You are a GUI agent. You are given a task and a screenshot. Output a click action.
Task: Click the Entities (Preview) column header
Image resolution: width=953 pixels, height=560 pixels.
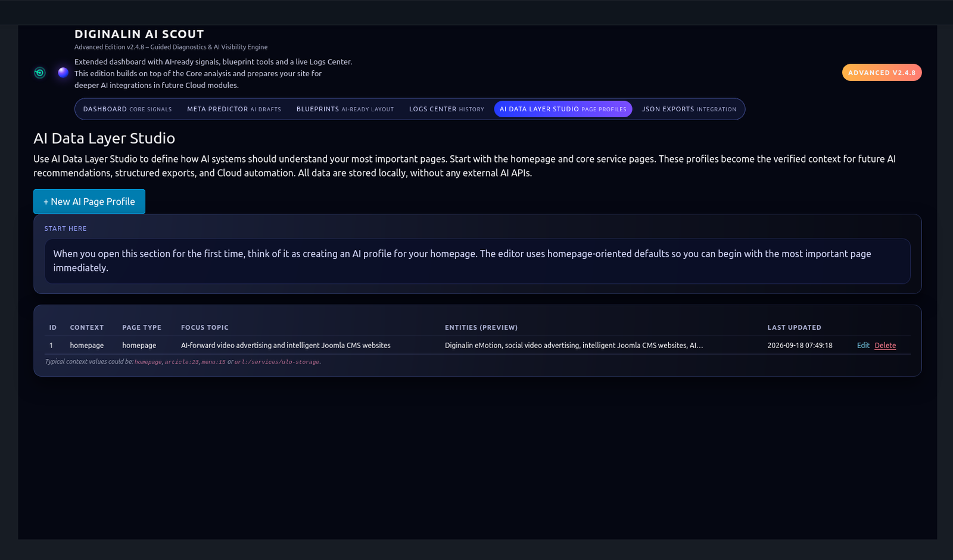(x=481, y=327)
